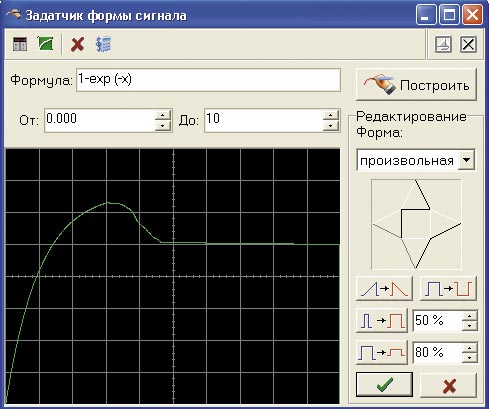Click the toolbar dock panel icon
This screenshot has width=489, height=409.
[x=443, y=44]
